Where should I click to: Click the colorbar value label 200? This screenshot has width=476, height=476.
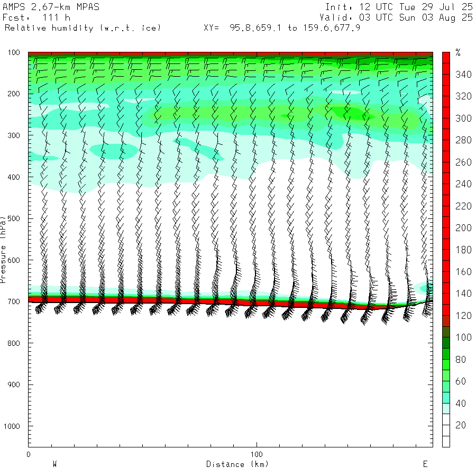(x=463, y=228)
